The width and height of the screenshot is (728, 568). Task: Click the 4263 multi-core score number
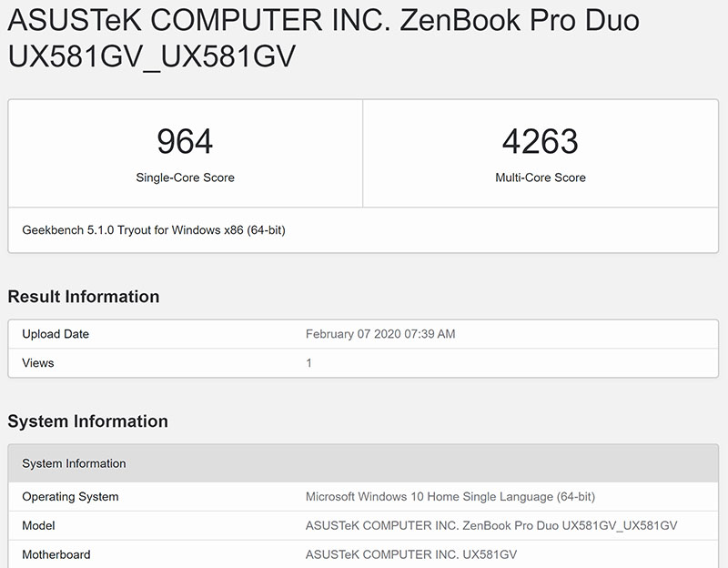[x=540, y=141]
